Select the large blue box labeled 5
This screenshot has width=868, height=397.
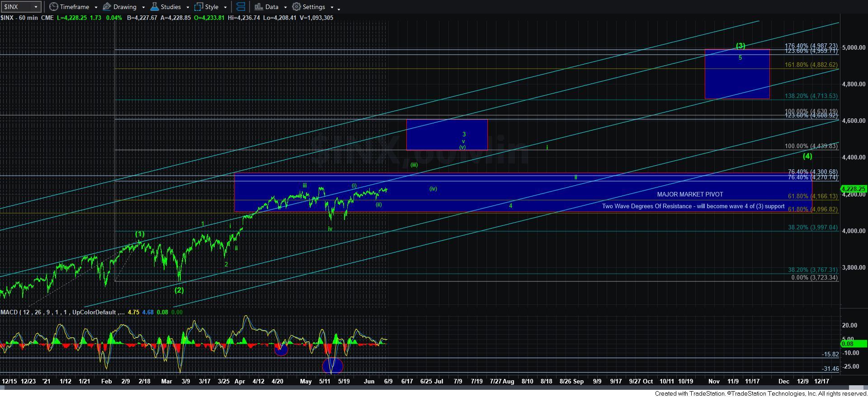737,74
